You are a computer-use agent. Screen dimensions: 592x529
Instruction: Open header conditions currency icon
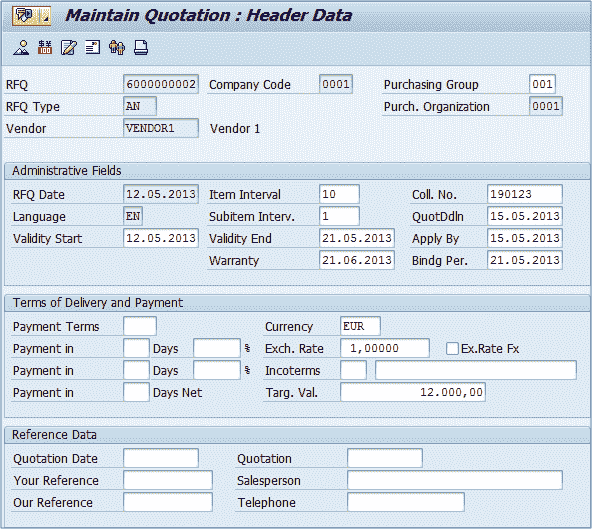[x=45, y=48]
